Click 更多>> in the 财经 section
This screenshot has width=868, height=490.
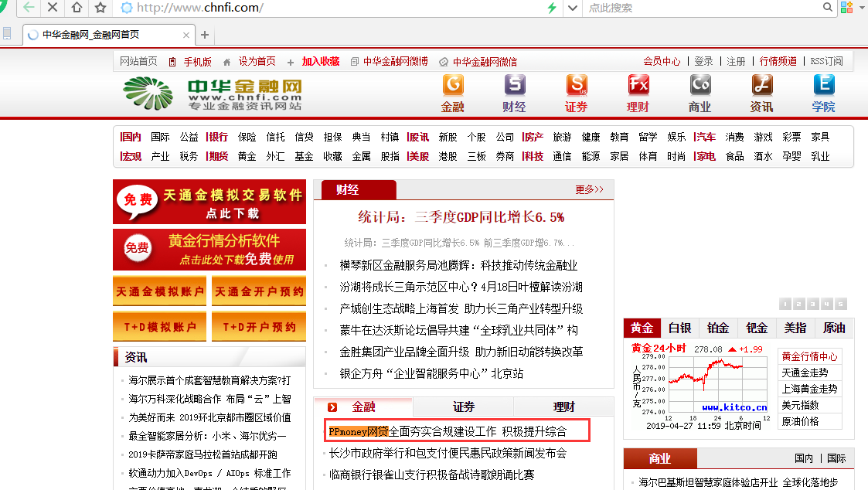(589, 190)
